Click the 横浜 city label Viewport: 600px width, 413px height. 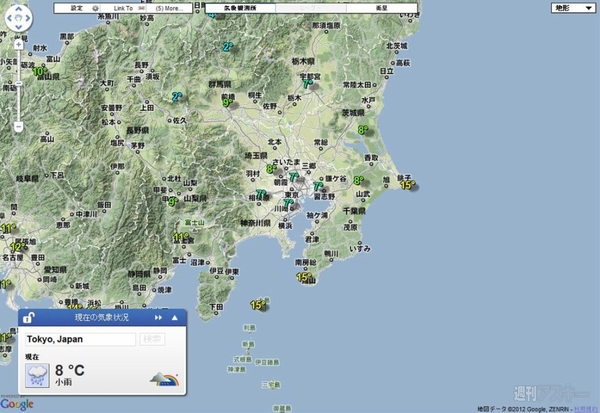pyautogui.click(x=285, y=226)
